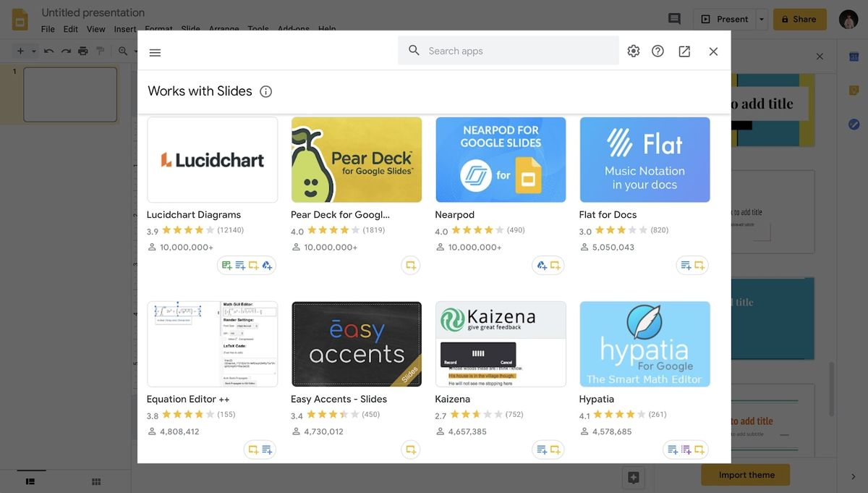
Task: Open the Add-ons menu
Action: coord(294,29)
